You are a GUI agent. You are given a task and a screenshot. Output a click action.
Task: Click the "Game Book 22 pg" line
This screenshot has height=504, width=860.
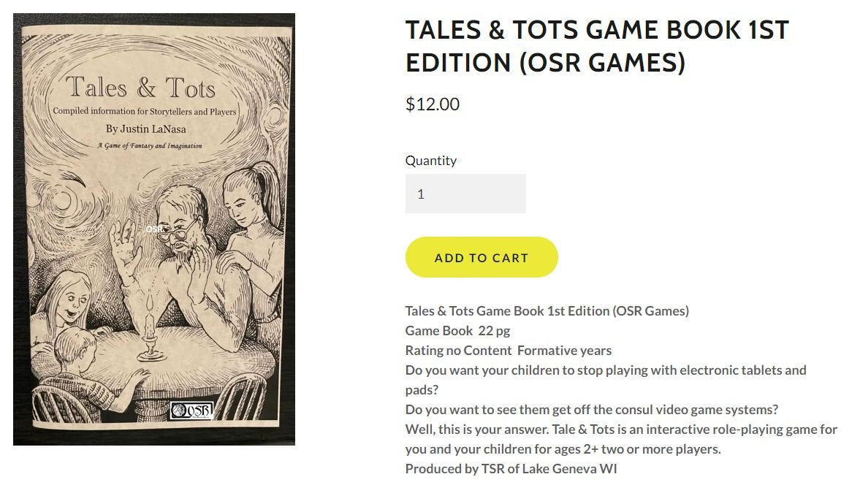tap(457, 330)
